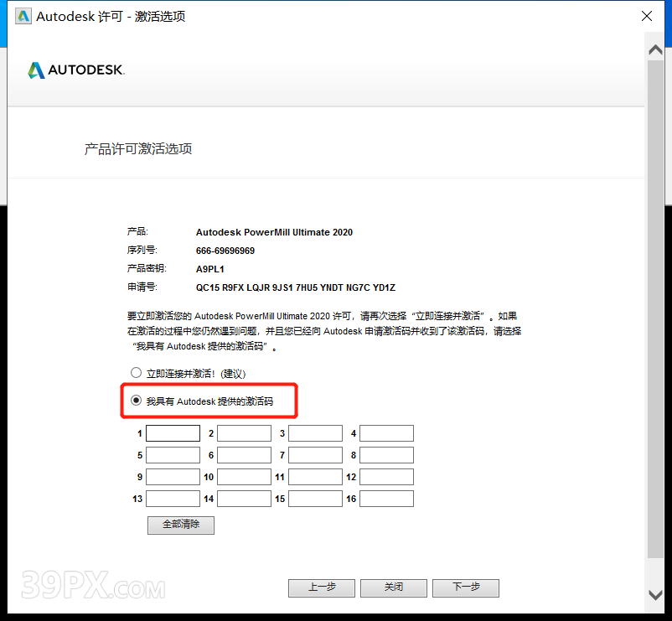This screenshot has width=672, height=621.
Task: Select the "我具有 Autodesk 提供的激活码" radio button
Action: click(x=137, y=401)
